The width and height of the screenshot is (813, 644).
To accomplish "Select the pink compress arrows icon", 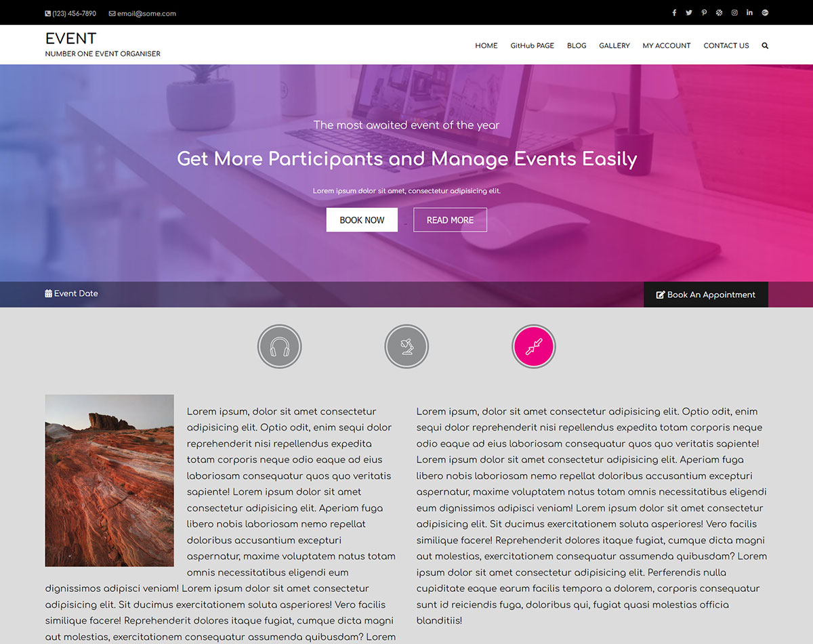I will (x=534, y=347).
